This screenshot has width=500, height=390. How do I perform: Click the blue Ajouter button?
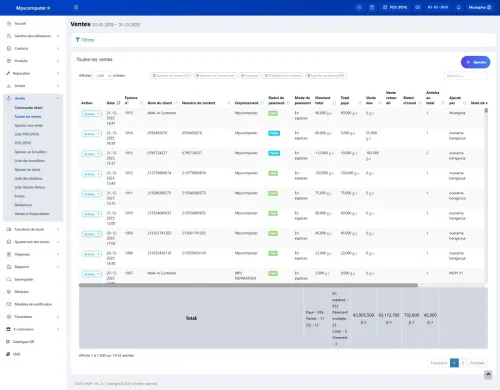[x=475, y=62]
